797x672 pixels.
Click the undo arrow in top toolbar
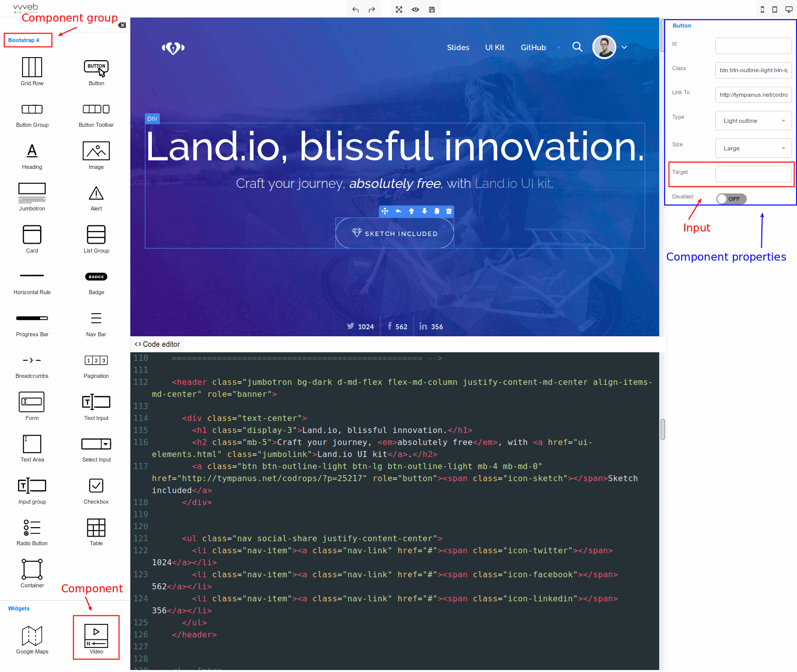tap(355, 10)
